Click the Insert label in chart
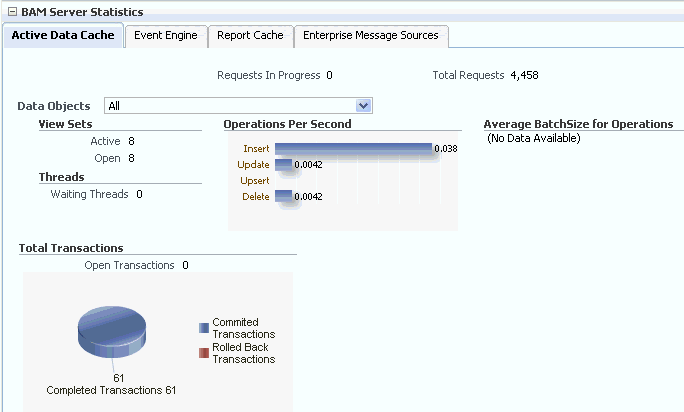The image size is (684, 412). pos(256,149)
